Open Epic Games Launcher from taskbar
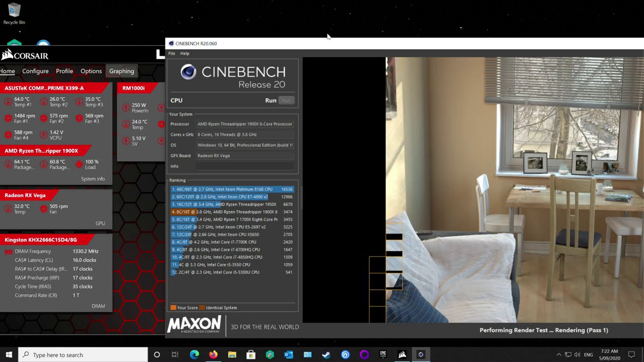Image resolution: width=644 pixels, height=362 pixels. click(x=383, y=354)
